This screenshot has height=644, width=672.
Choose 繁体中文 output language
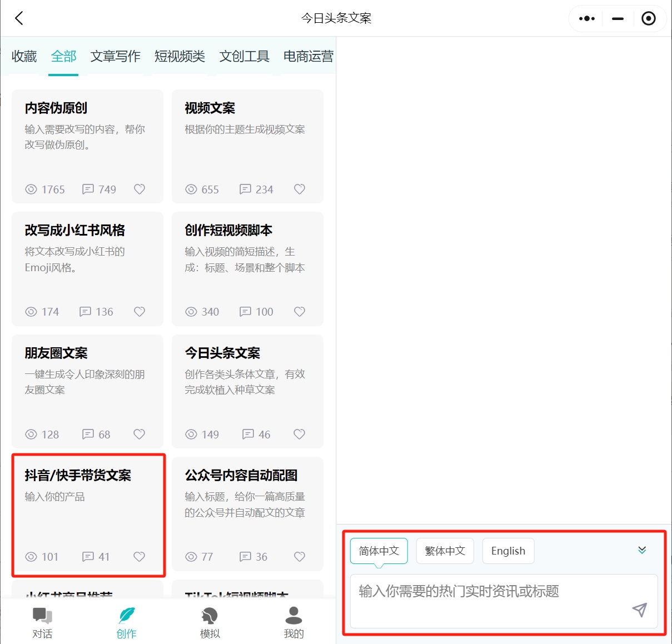(x=445, y=551)
